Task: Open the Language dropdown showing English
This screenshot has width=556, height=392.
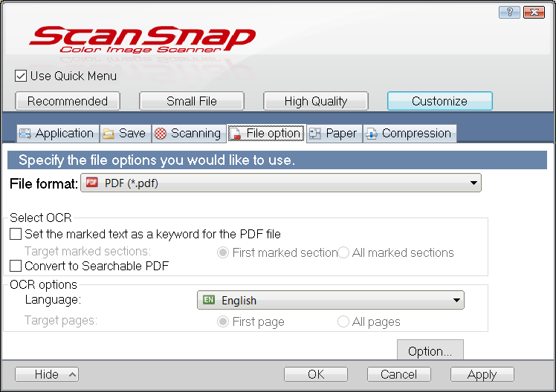Action: (331, 300)
